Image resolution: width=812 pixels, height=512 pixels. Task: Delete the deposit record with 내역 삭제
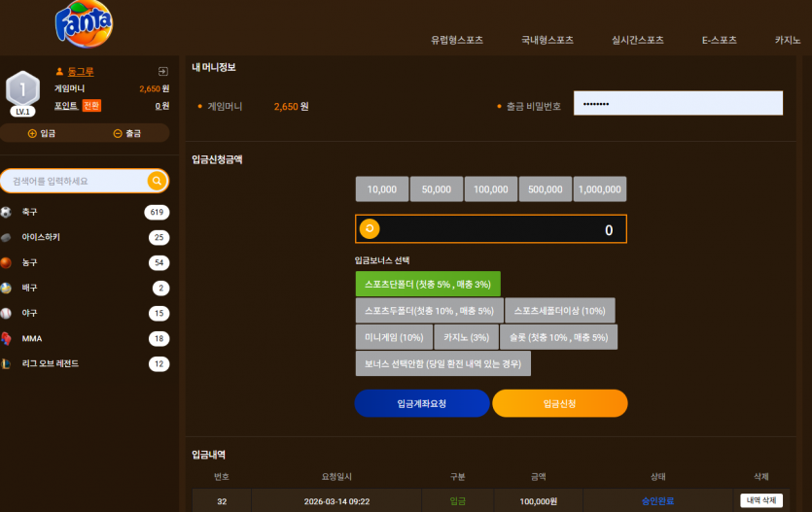761,500
